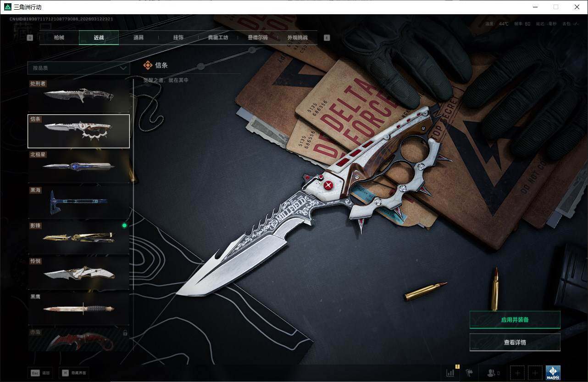Click the flag icon in bottom bar

tap(469, 373)
